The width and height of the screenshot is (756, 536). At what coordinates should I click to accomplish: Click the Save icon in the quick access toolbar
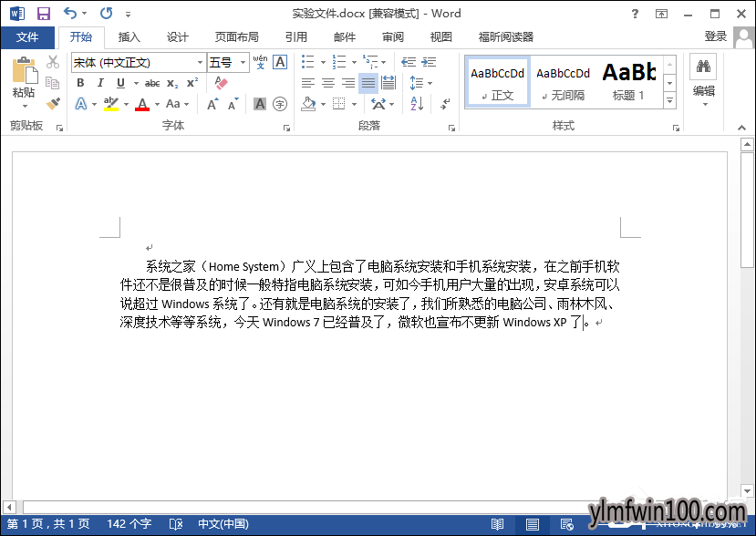coord(44,14)
